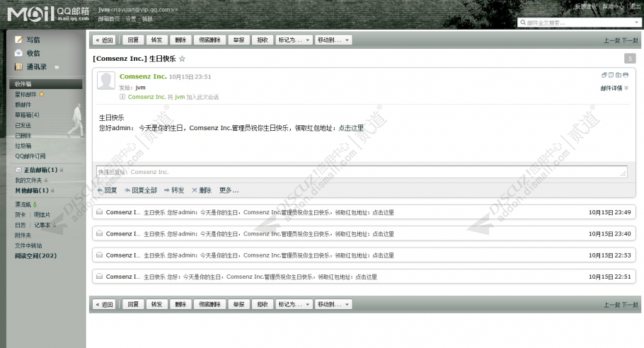The width and height of the screenshot is (644, 348).
Task: Select 收件箱 inbox folder
Action: 45,83
